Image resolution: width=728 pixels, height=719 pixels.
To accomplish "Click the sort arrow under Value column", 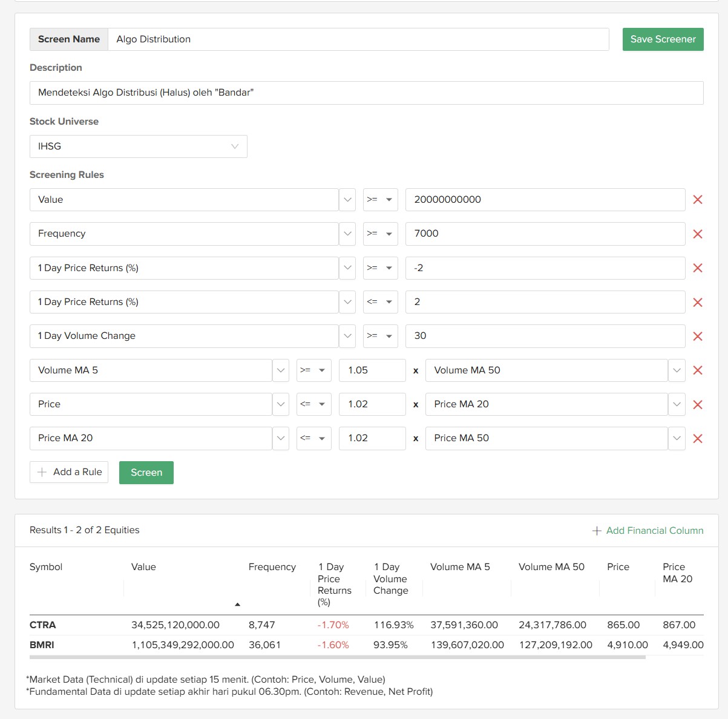I will tap(237, 604).
